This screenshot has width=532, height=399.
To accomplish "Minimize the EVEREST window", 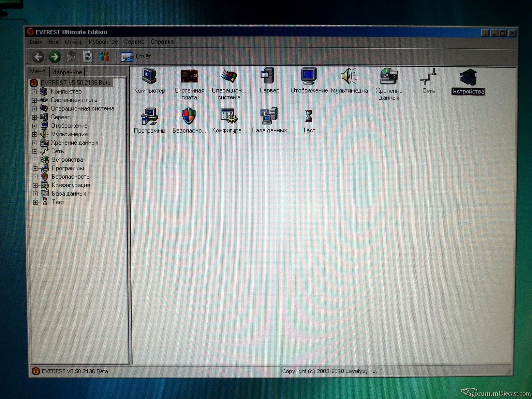I will tap(494, 33).
